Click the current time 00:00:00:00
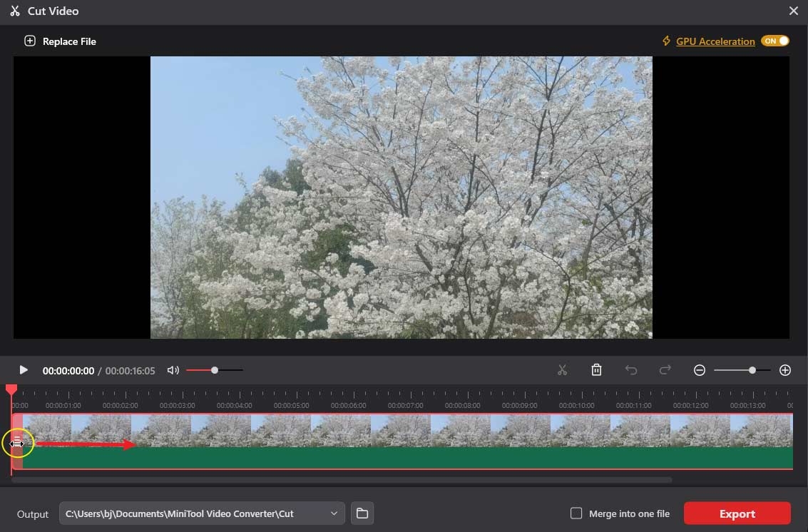 coord(68,371)
